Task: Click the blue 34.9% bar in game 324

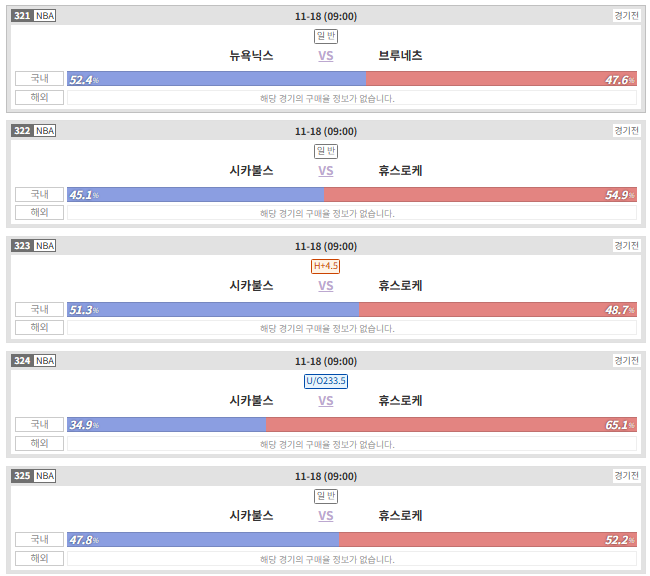Action: coord(167,425)
